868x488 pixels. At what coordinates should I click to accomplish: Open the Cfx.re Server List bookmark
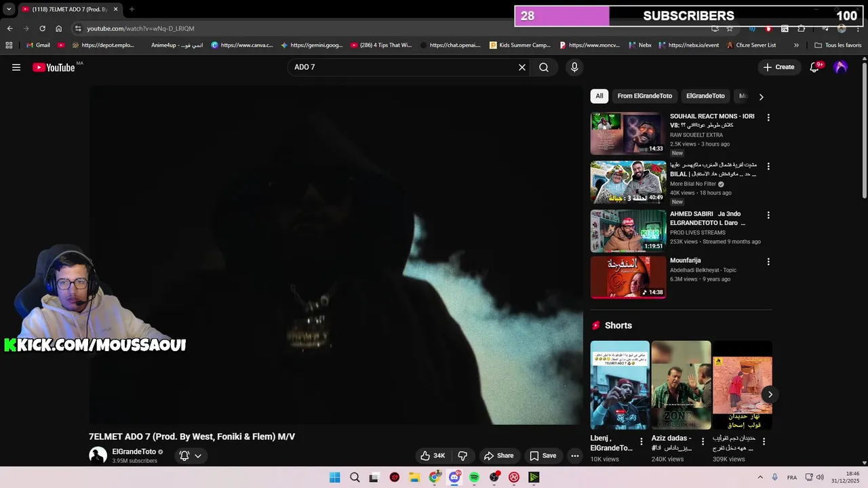751,45
